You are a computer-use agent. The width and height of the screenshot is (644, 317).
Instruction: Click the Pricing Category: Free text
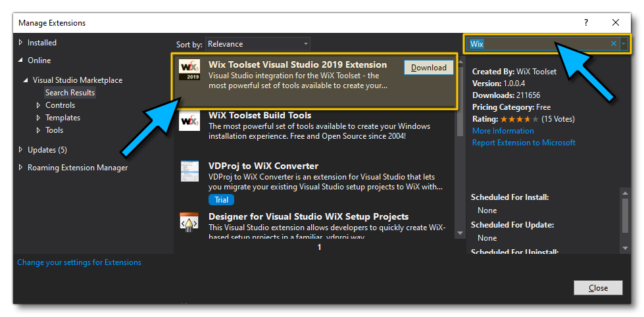pyautogui.click(x=511, y=107)
